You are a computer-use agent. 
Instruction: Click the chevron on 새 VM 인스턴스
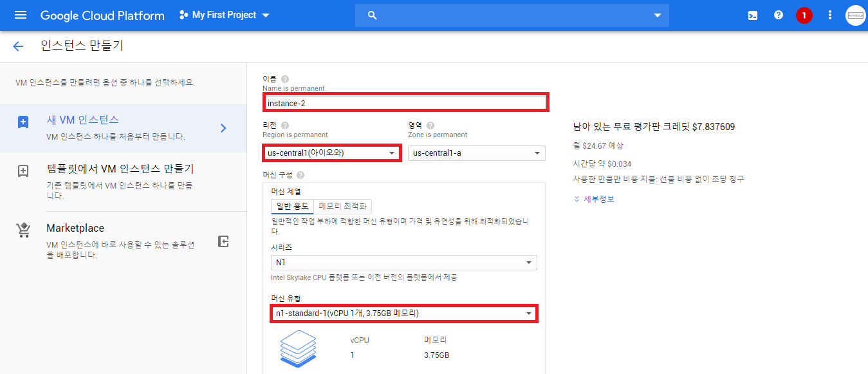[223, 128]
